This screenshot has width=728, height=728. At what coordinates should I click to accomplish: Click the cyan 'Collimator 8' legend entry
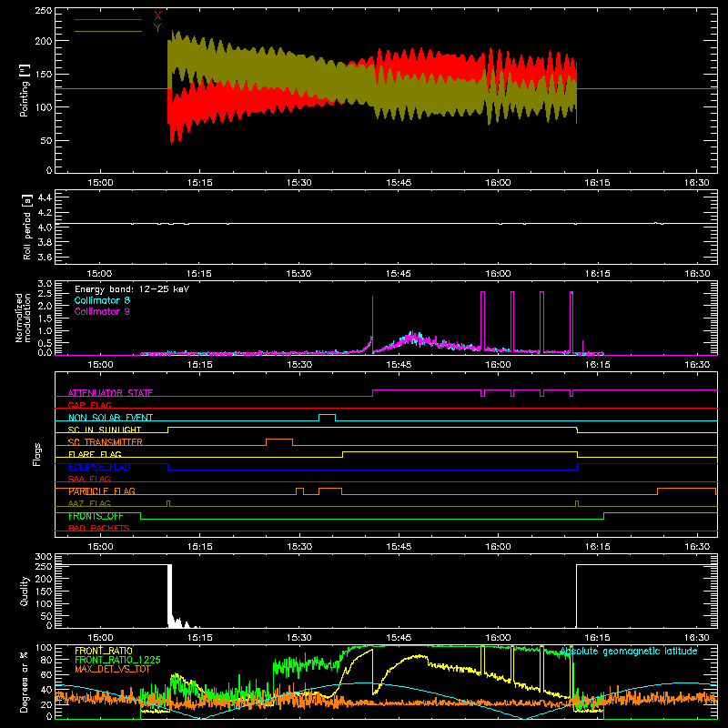tap(102, 300)
